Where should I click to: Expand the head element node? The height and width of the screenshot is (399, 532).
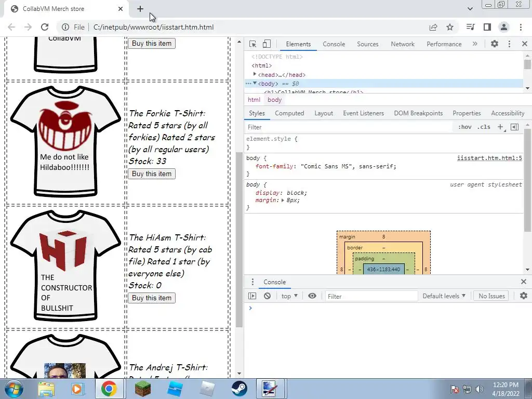point(255,74)
